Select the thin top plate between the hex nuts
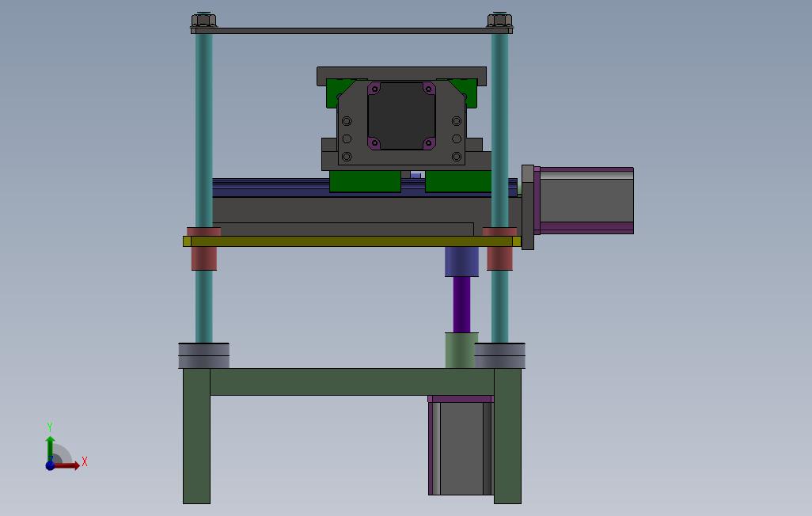 coord(351,31)
